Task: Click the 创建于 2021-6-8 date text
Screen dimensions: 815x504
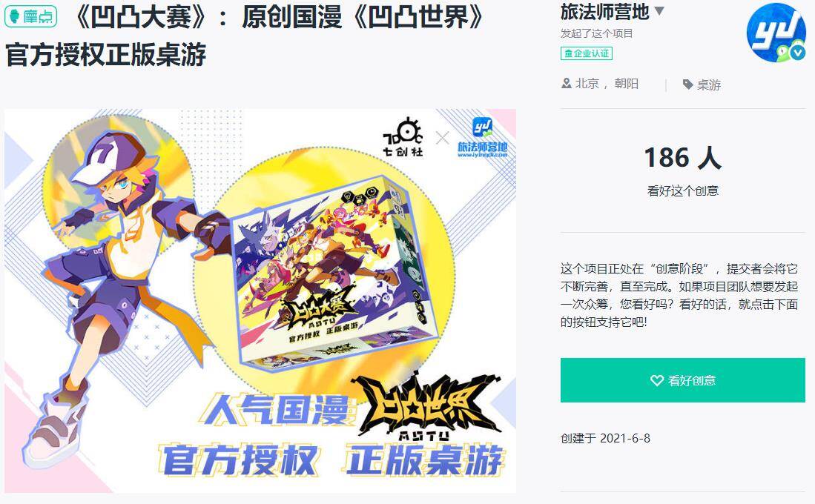Action: coord(605,438)
